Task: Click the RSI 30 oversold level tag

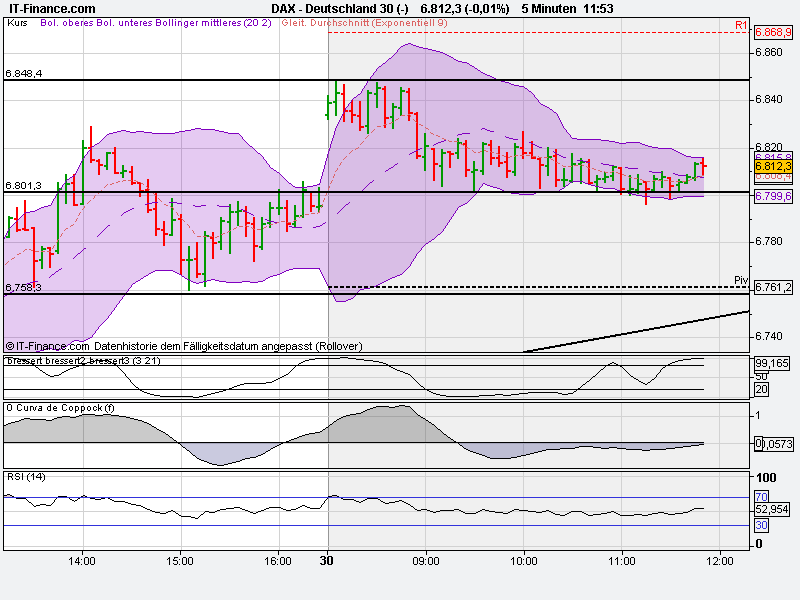Action: click(x=761, y=525)
